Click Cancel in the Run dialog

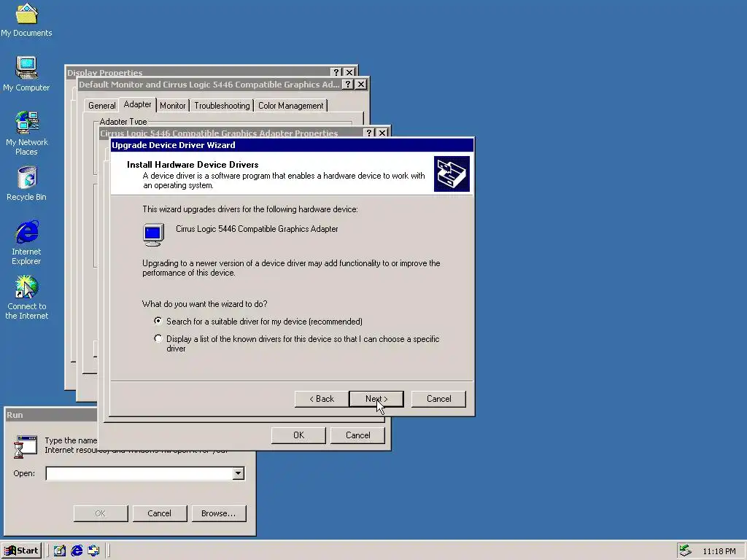point(159,513)
